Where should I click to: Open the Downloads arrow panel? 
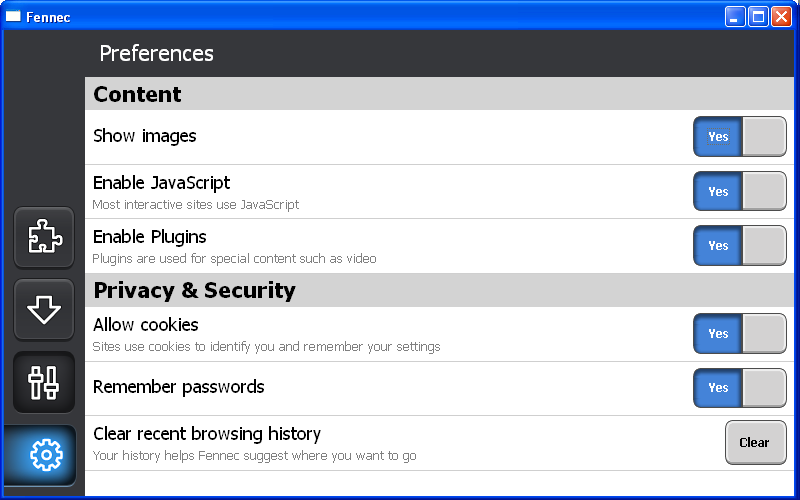(44, 309)
